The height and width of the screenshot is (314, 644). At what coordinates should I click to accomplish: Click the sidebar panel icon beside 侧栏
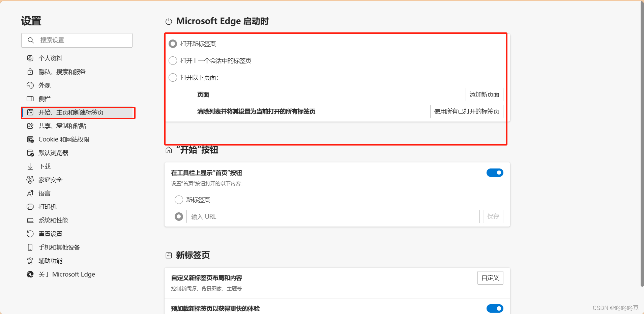tap(30, 99)
